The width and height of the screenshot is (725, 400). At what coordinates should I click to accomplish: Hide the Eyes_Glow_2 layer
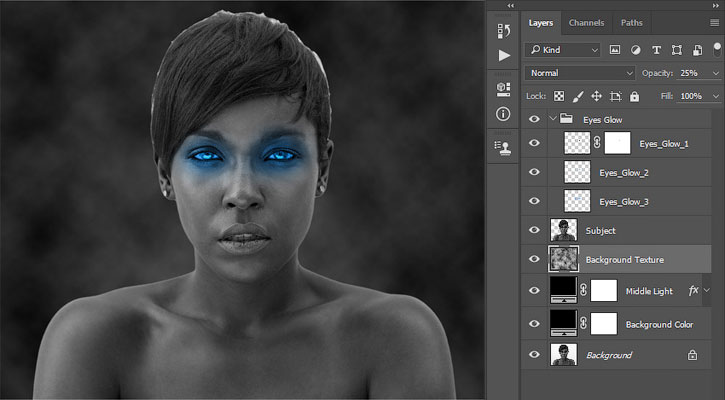[534, 172]
